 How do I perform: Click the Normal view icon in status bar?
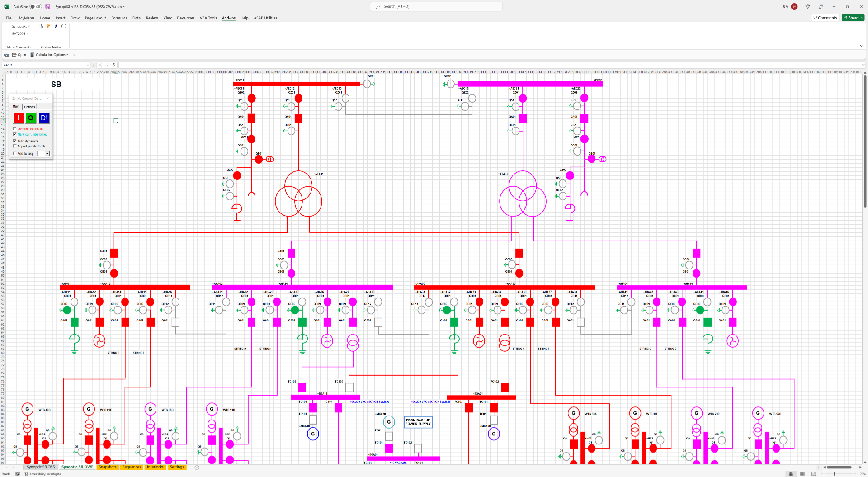(x=791, y=474)
